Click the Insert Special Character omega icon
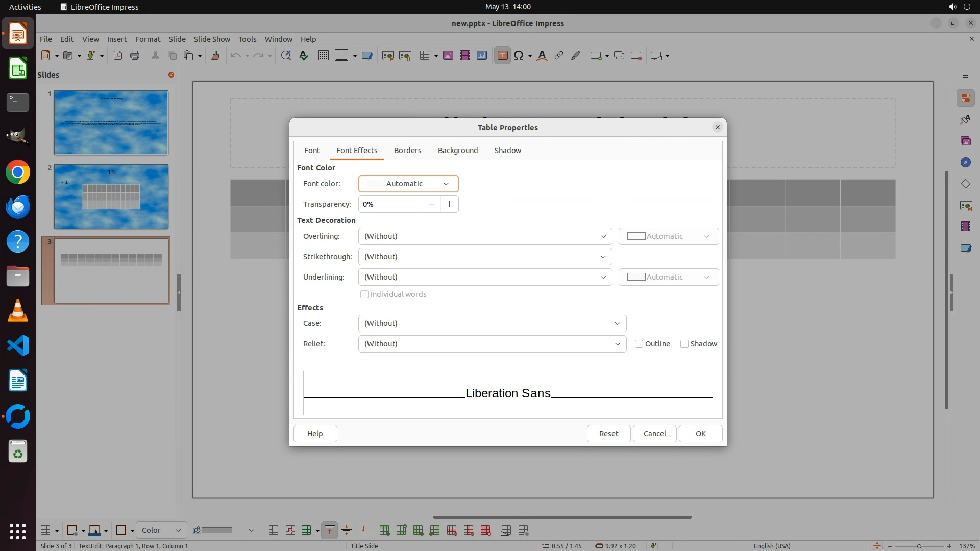The width and height of the screenshot is (980, 551). point(519,56)
